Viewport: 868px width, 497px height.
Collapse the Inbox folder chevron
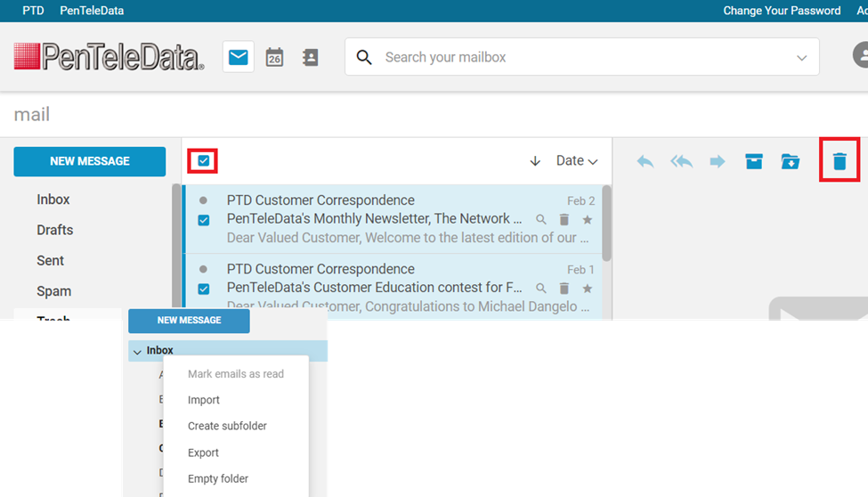coord(137,351)
